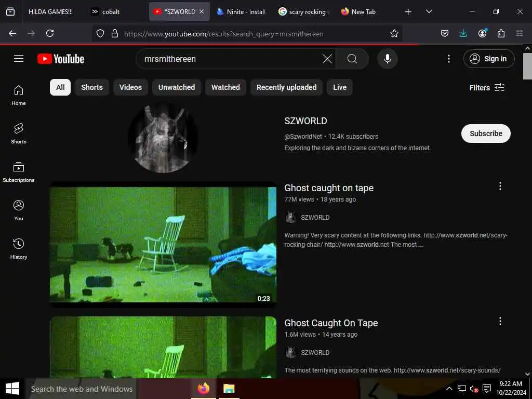Viewport: 532px width, 399px height.
Task: Open more options for Ghost Caught On Tape 1.6M views
Action: [x=500, y=321]
